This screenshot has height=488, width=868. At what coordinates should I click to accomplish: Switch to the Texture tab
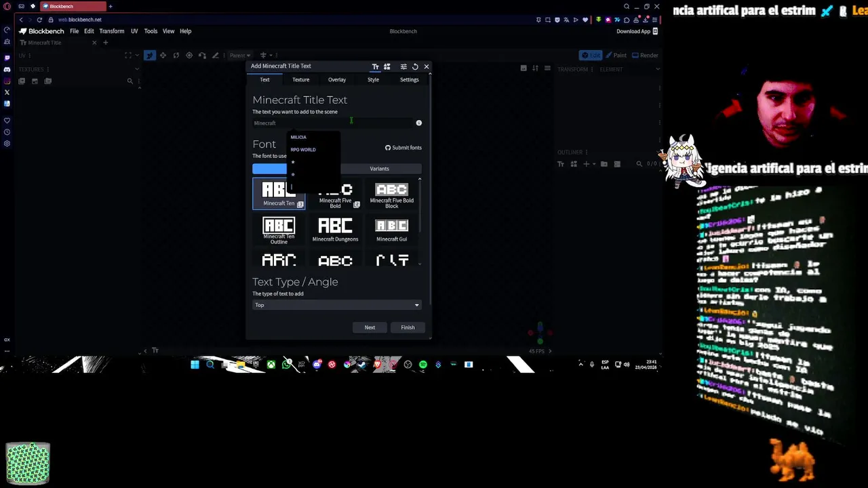tap(300, 79)
